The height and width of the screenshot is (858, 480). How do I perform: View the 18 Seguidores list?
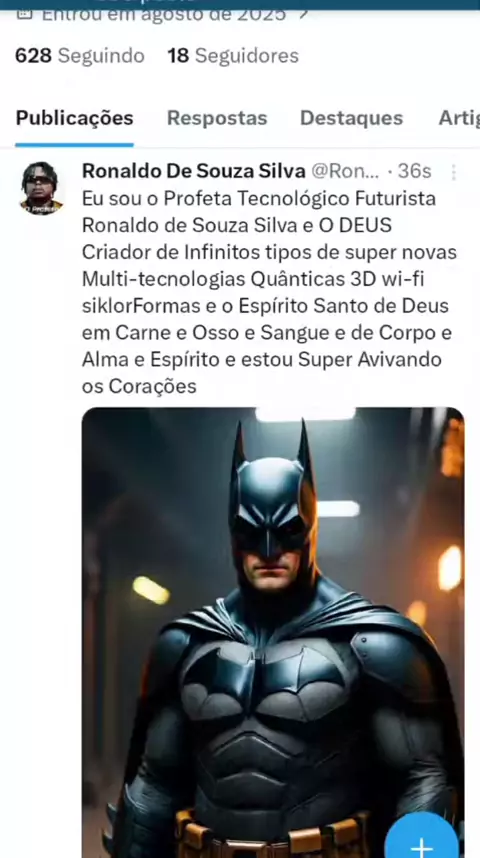[233, 56]
